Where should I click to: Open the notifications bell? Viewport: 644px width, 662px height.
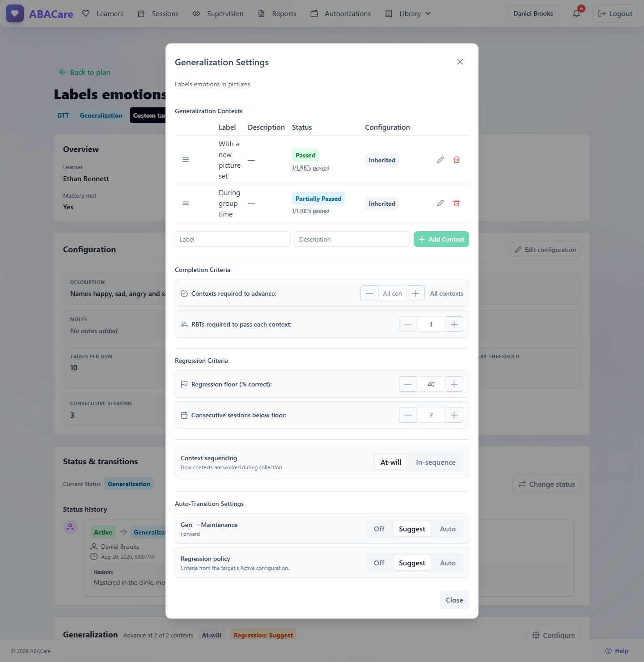576,13
